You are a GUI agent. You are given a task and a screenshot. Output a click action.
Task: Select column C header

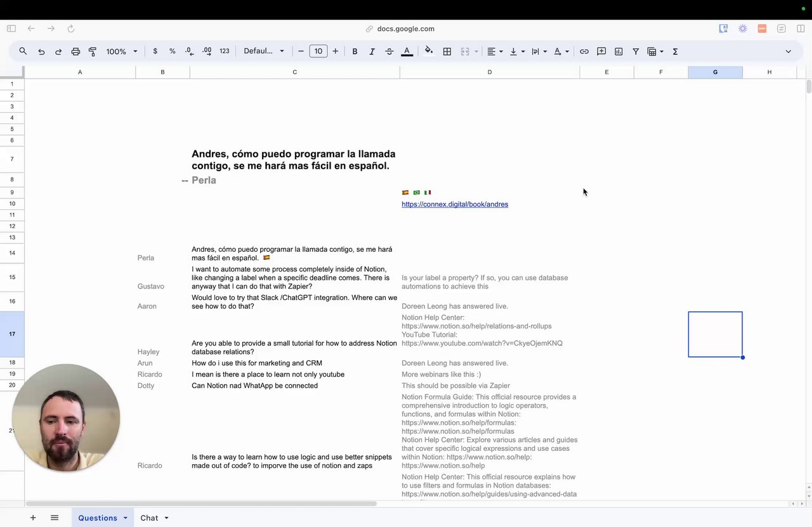pos(294,72)
